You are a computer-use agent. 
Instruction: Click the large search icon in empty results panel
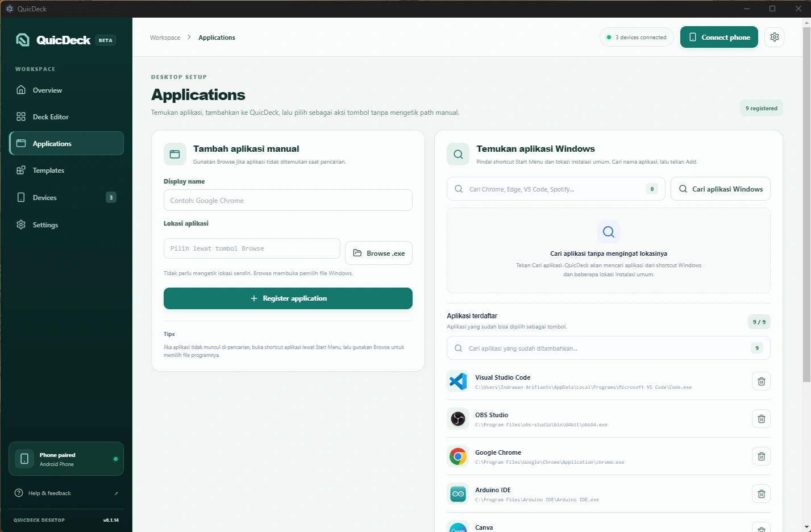click(609, 232)
